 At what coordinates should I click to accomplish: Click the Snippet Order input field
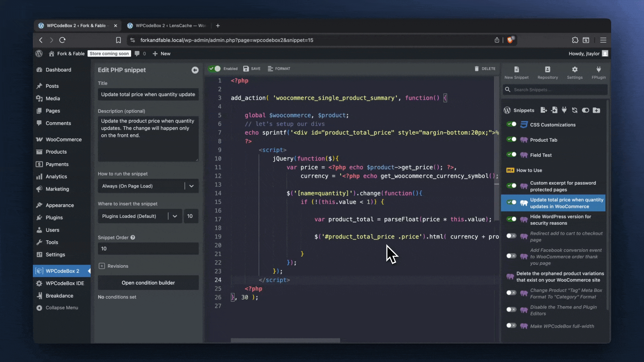148,249
